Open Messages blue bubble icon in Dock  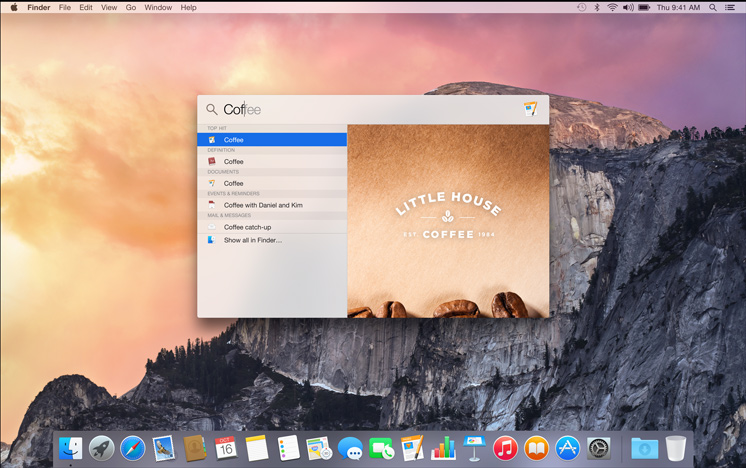(x=350, y=449)
